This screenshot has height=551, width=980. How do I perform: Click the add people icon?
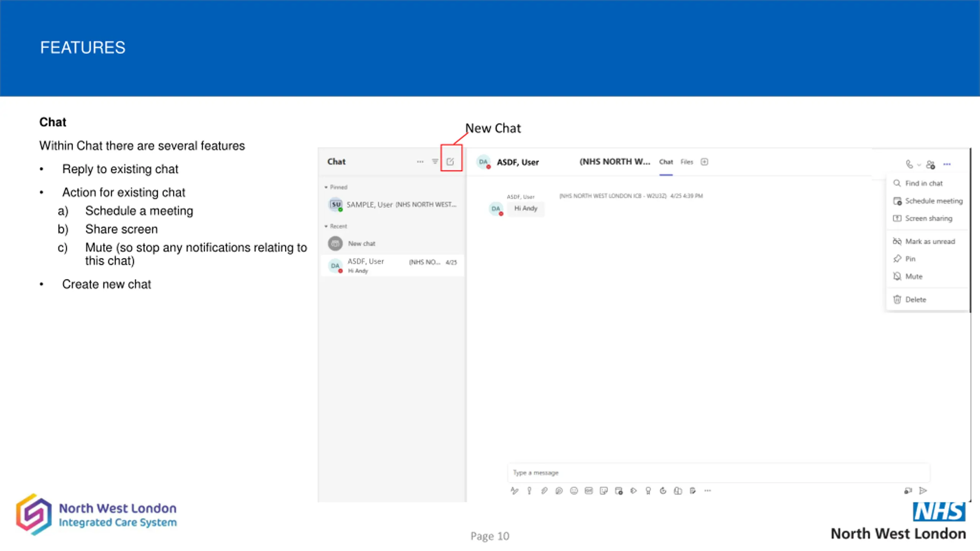pos(931,165)
